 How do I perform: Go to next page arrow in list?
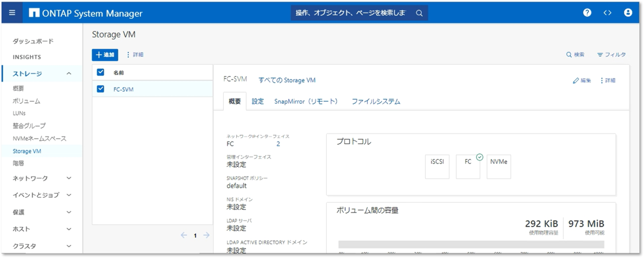click(206, 235)
